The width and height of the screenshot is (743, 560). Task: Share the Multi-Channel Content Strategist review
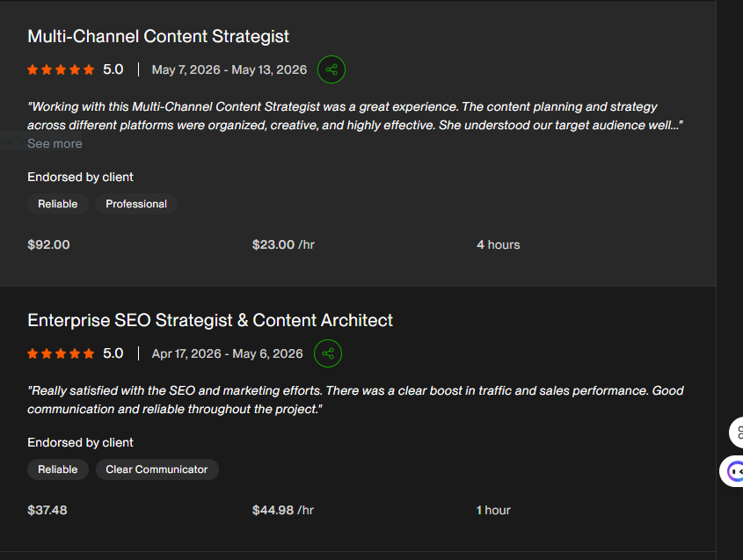(331, 69)
